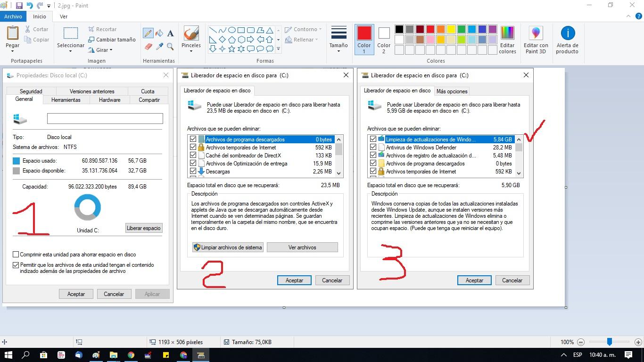644x362 pixels.
Task: Select the Eraser tool
Action: tap(148, 47)
